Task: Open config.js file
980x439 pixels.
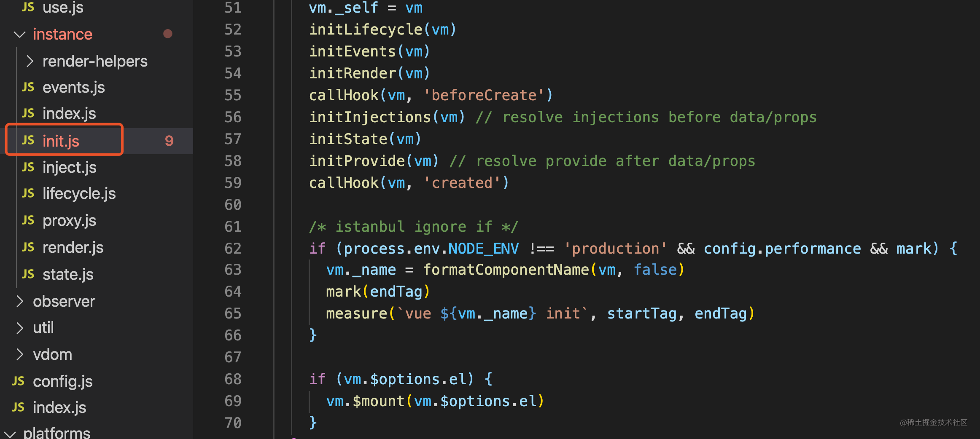Action: click(63, 382)
